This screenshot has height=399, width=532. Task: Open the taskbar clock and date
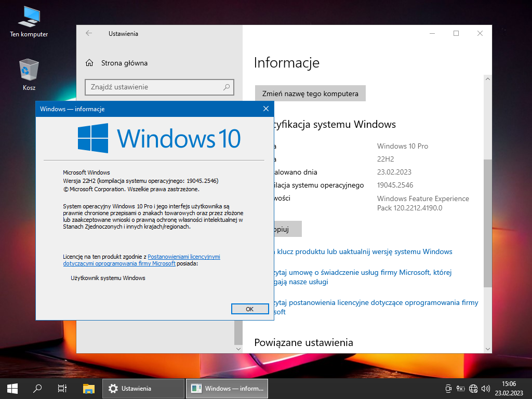tap(509, 388)
